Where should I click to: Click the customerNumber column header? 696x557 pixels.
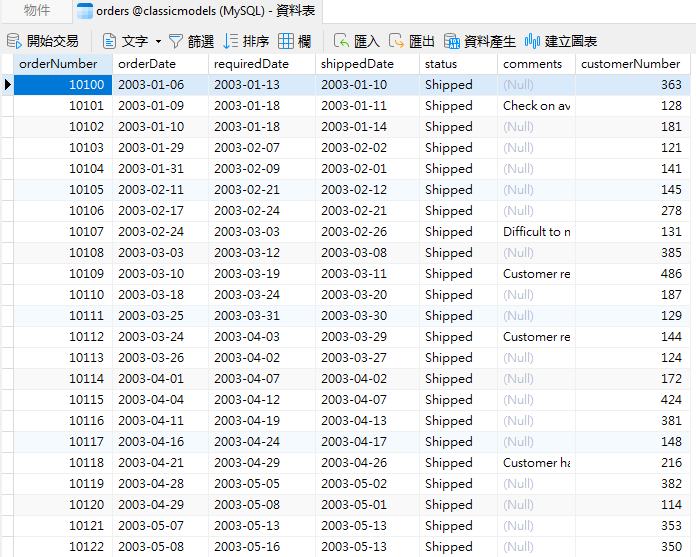(630, 64)
